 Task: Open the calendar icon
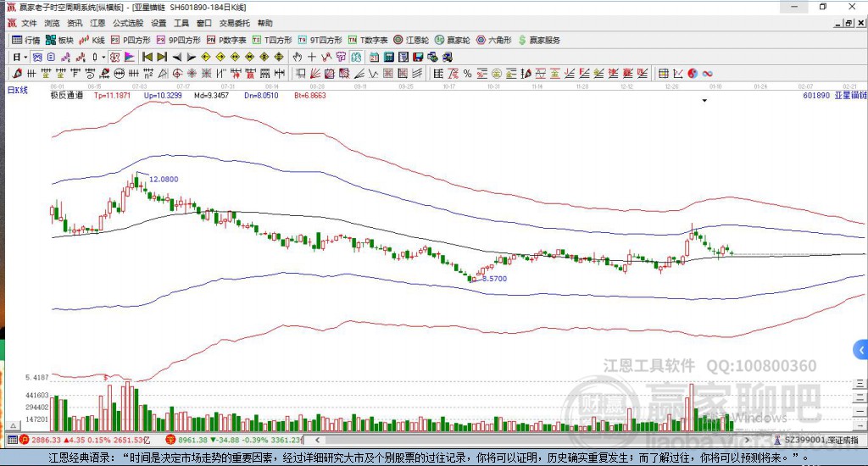tap(374, 57)
